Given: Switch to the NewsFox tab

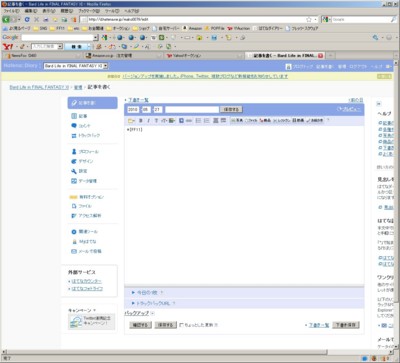Looking at the screenshot, I should [x=42, y=56].
